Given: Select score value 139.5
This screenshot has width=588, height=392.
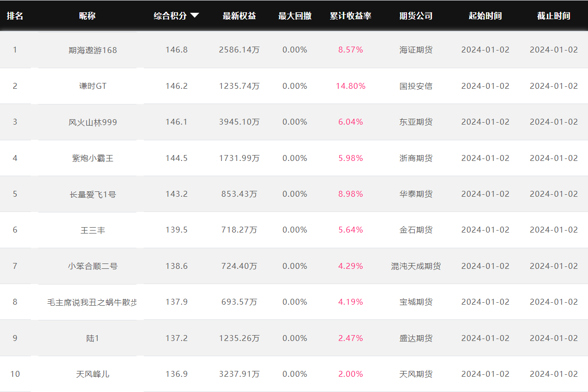Looking at the screenshot, I should point(177,230).
